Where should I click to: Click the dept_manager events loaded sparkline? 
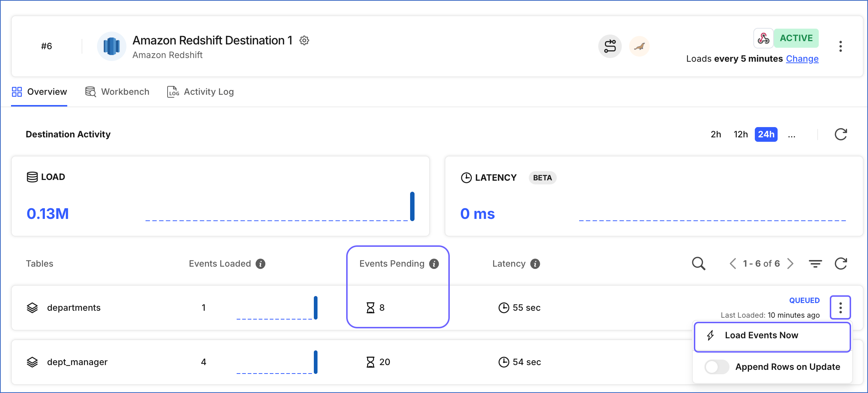coord(277,362)
